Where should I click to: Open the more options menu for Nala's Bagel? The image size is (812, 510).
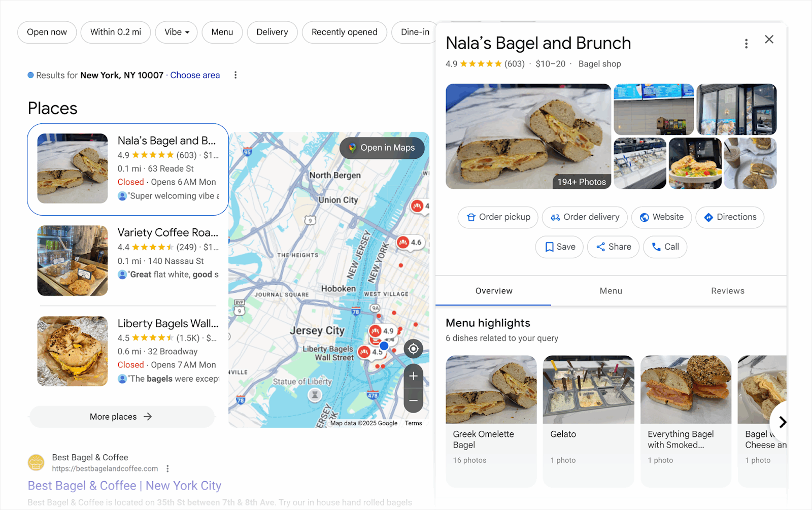point(746,44)
